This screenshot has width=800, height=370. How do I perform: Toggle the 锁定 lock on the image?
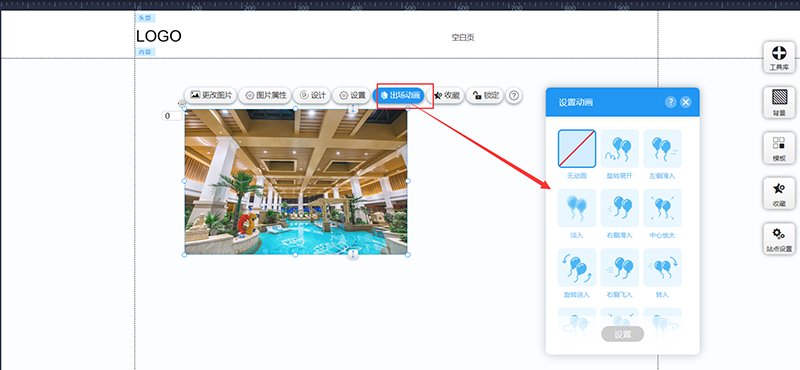[485, 95]
